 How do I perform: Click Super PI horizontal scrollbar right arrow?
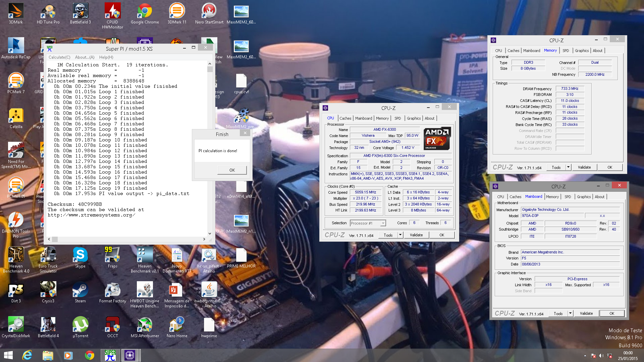[x=204, y=239]
